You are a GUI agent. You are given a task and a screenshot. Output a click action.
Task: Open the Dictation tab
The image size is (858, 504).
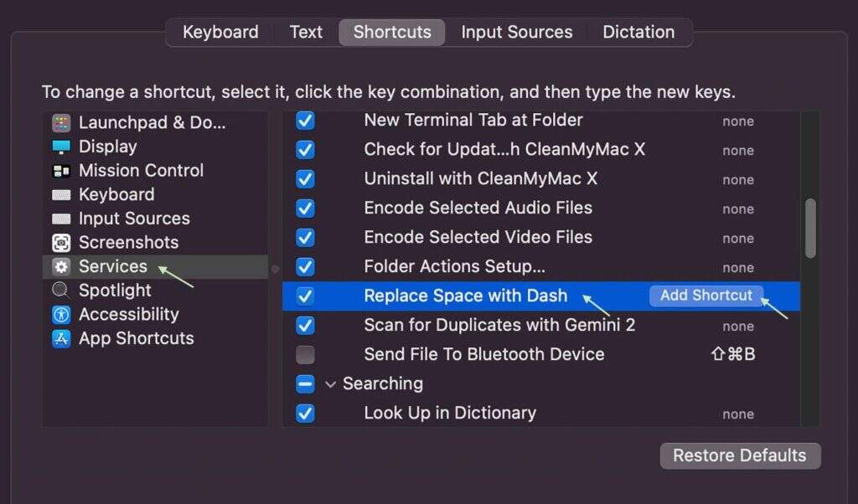[638, 33]
